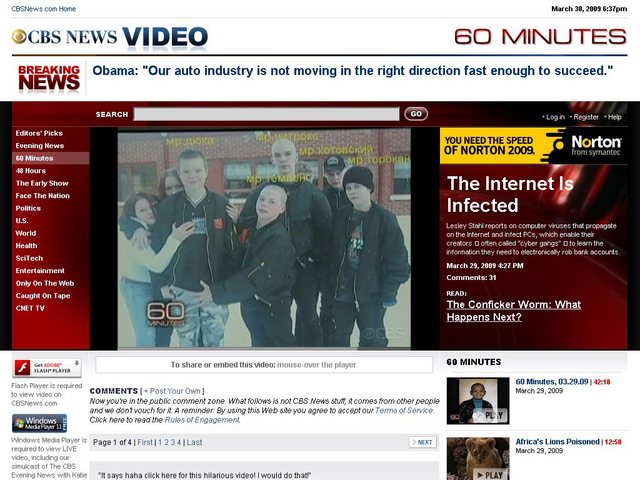The height and width of the screenshot is (480, 640).
Task: Open the Evening News section
Action: pos(40,146)
